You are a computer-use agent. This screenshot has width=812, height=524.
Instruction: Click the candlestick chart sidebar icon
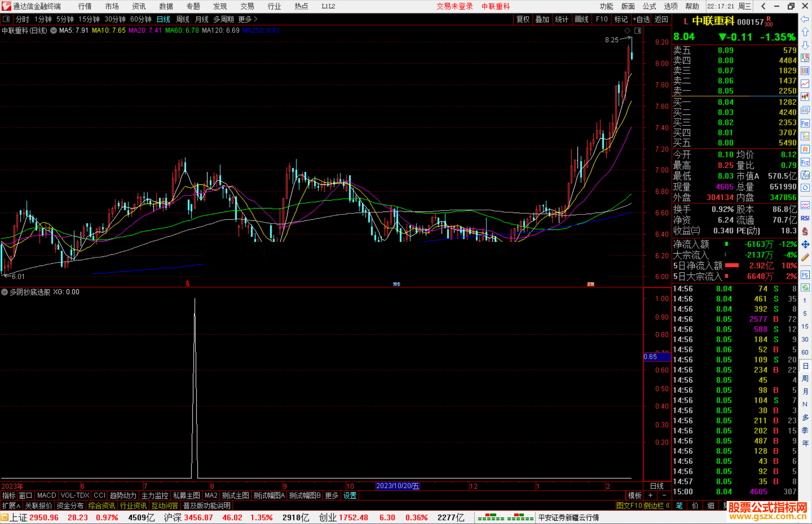pyautogui.click(x=805, y=97)
